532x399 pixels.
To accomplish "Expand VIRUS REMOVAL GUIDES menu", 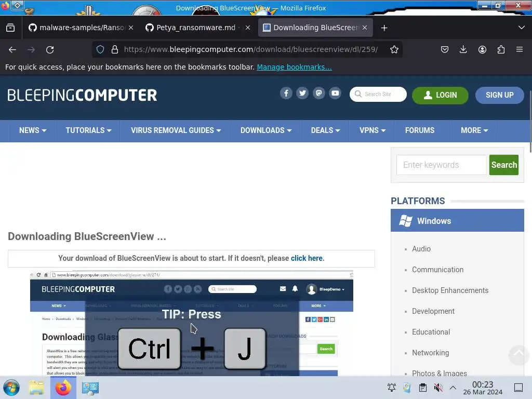I will [176, 130].
